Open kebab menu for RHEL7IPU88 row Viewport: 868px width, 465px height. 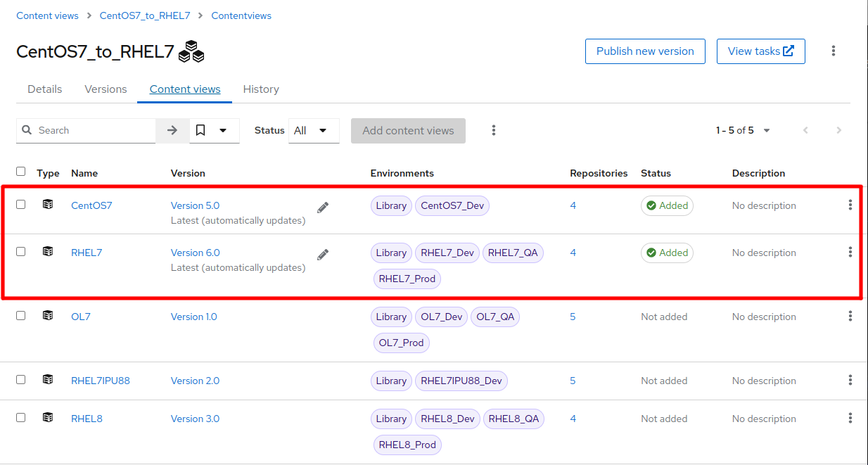[850, 380]
